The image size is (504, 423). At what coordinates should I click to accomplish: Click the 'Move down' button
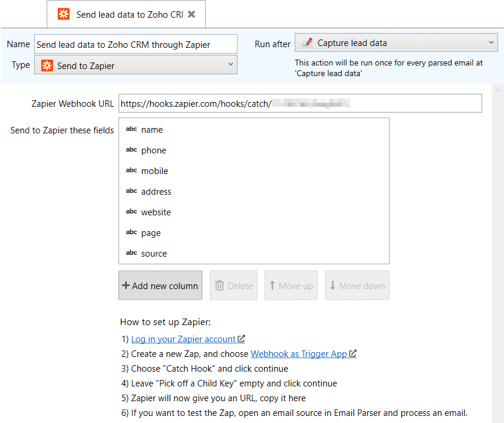tap(357, 286)
